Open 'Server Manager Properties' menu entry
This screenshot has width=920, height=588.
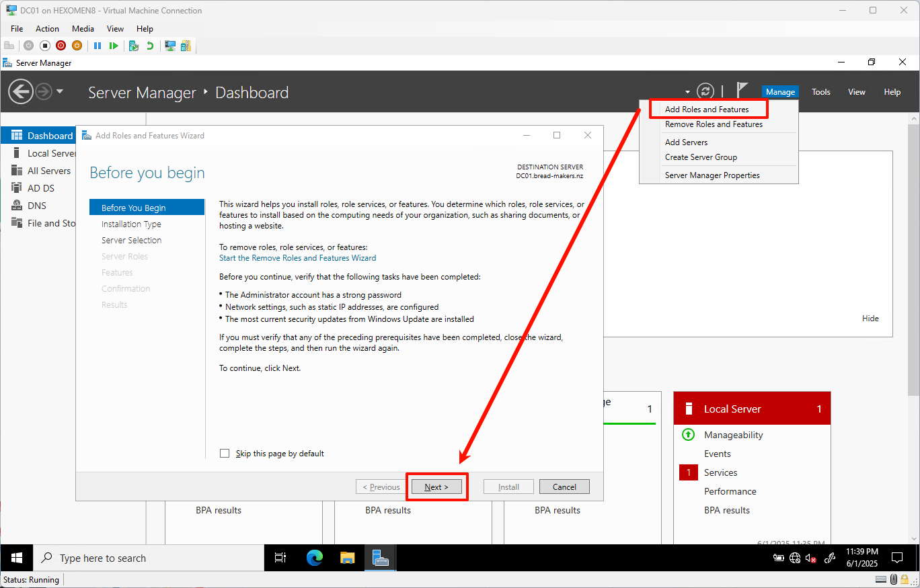click(712, 175)
